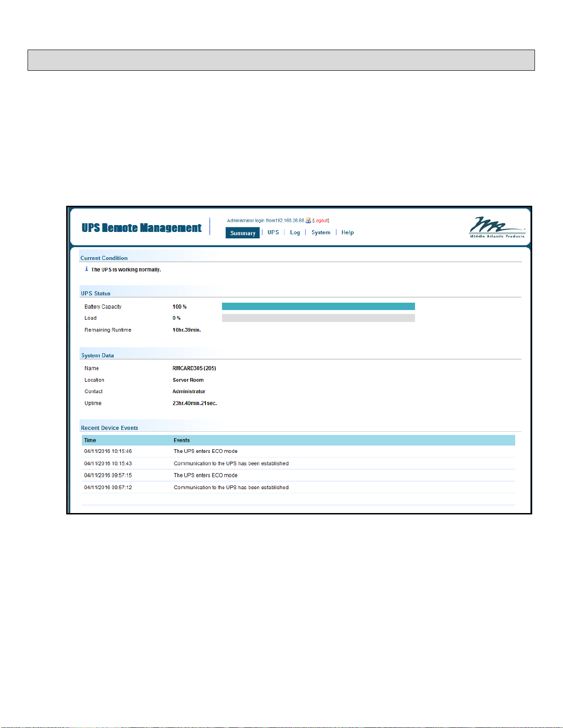This screenshot has width=563, height=728.
Task: Click ECO mode event at 10:15:46
Action: coord(205,451)
